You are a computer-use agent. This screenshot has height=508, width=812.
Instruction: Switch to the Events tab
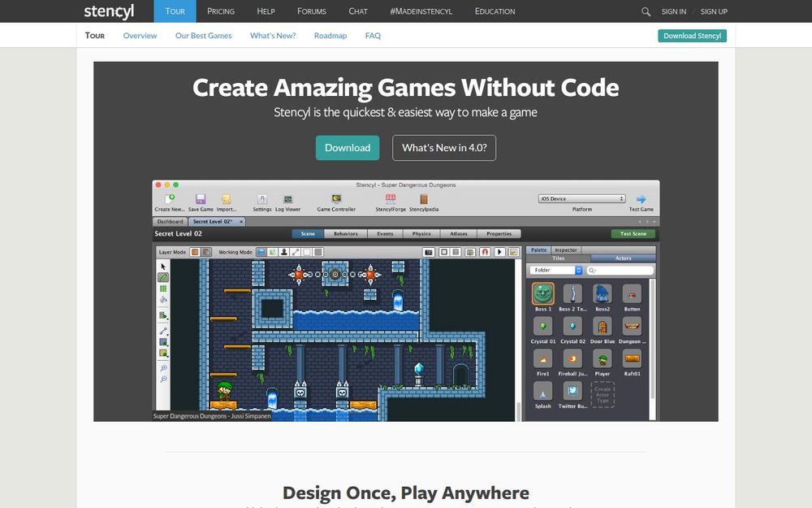tap(385, 234)
